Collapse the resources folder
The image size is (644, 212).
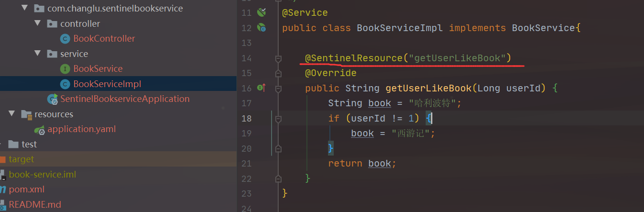(12, 114)
